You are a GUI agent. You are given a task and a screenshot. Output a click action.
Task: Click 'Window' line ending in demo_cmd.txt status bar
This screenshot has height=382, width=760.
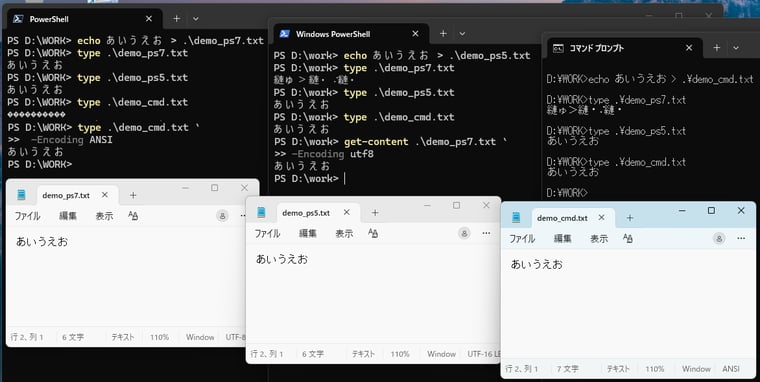pyautogui.click(x=696, y=369)
